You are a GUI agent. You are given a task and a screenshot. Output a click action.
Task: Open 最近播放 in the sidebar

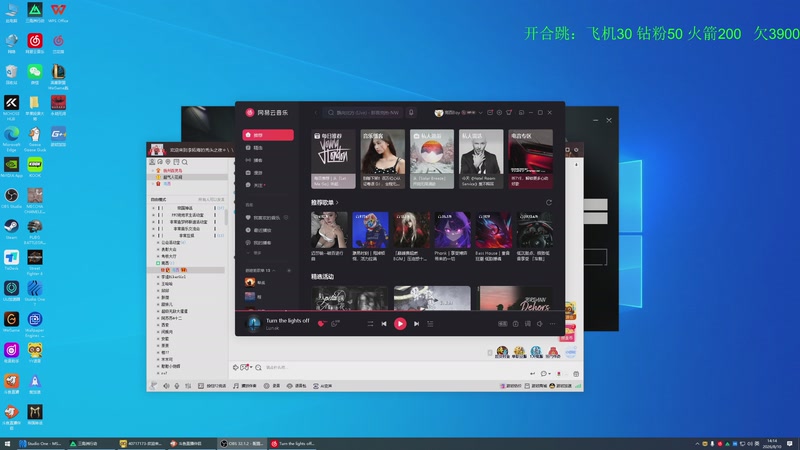point(268,230)
